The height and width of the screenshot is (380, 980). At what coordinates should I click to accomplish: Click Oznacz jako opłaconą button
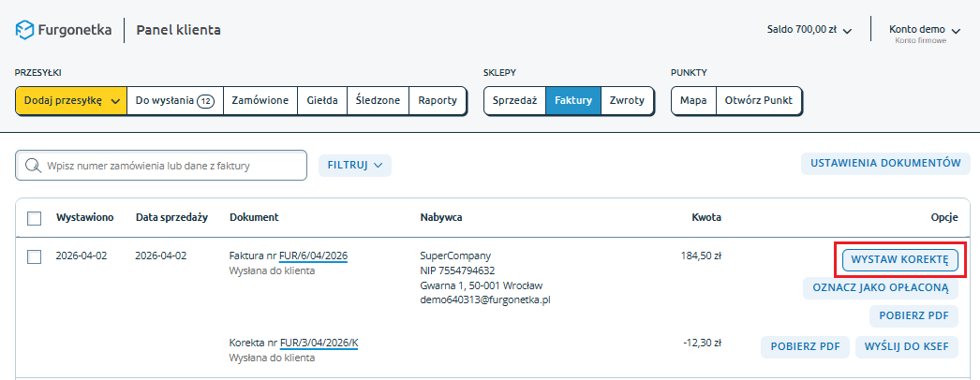coord(881,288)
